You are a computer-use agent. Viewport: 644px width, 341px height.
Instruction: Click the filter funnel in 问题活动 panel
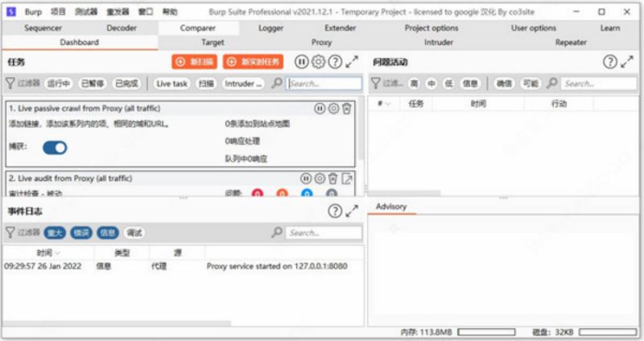click(x=375, y=84)
